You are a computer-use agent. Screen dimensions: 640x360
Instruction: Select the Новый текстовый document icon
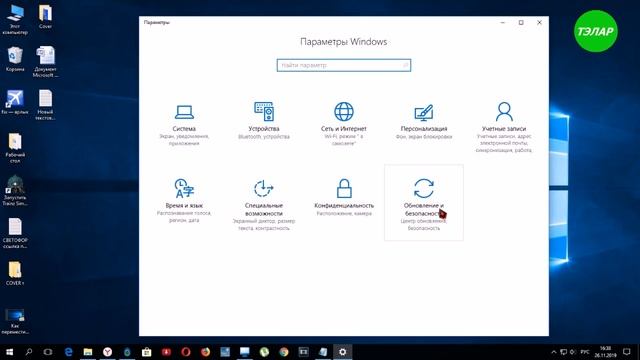[45, 105]
